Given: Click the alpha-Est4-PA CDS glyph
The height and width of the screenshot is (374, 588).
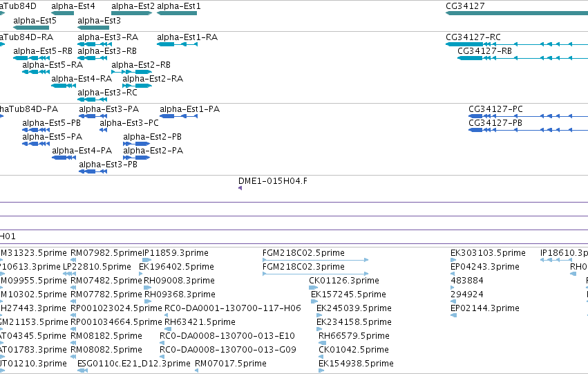Looking at the screenshot, I should (64, 158).
